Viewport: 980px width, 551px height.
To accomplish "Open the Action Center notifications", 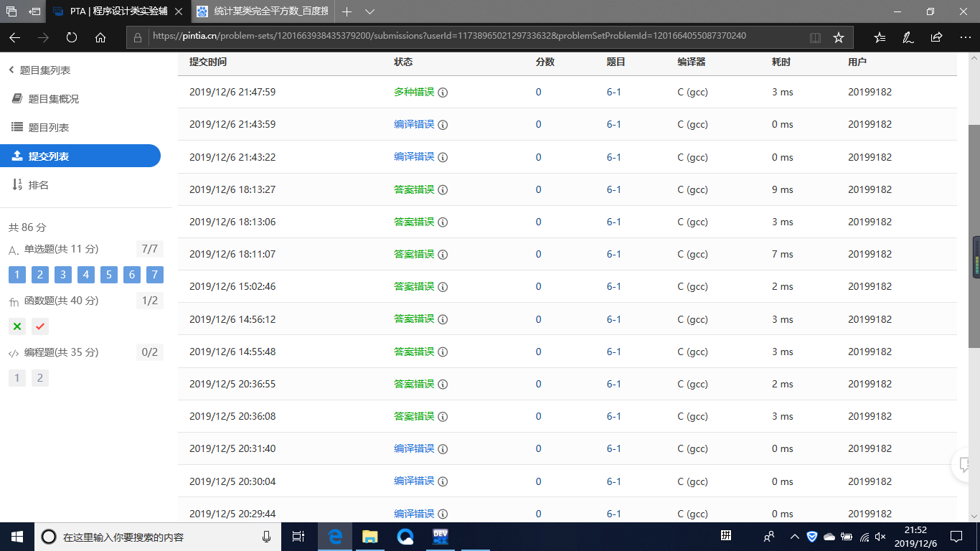I will [x=956, y=537].
